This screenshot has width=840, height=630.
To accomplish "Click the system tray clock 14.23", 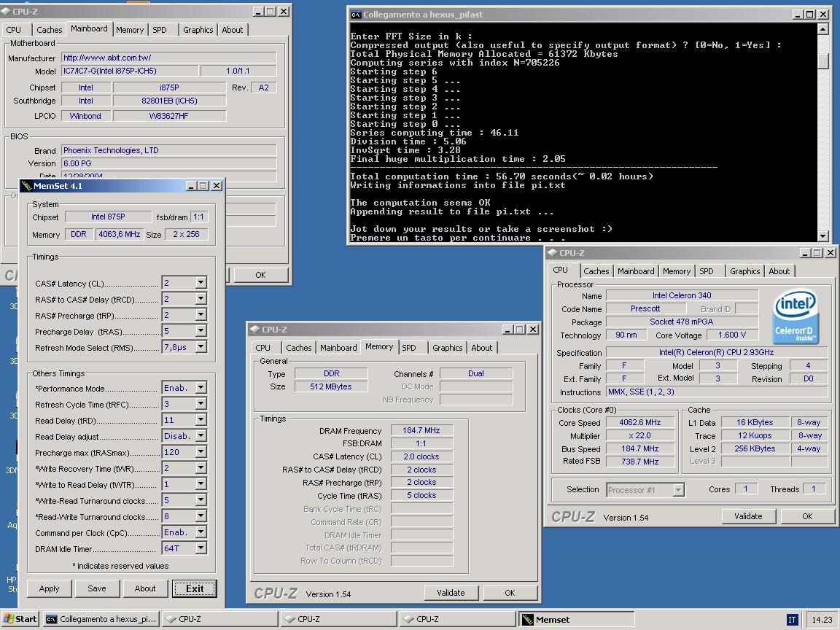I will (822, 620).
